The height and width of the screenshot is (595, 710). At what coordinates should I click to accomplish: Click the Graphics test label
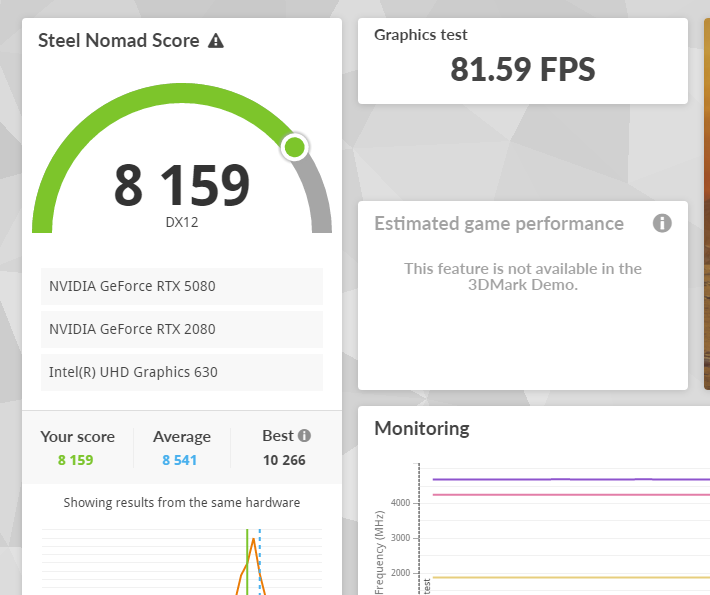tap(421, 35)
